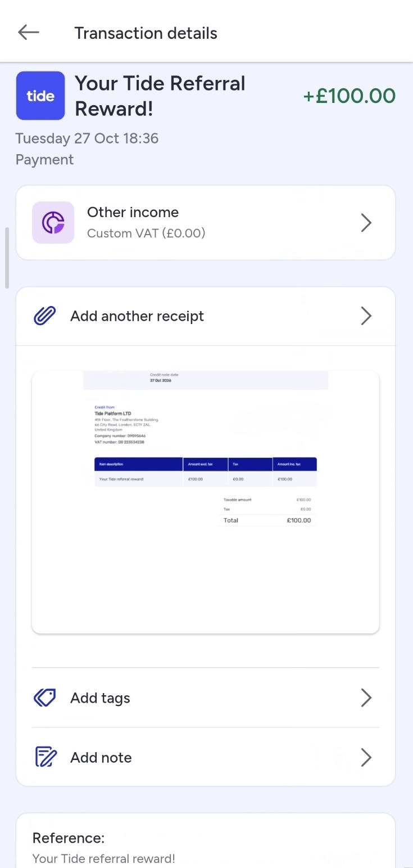Open the Add tags chevron arrow
Viewport: 413px width, 868px height.
366,698
